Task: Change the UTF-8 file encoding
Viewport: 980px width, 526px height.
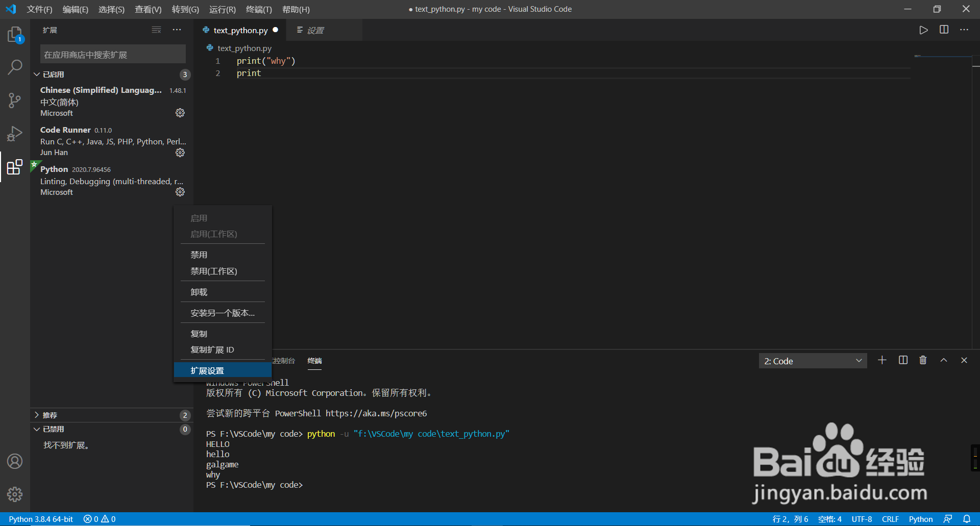Action: click(x=862, y=519)
